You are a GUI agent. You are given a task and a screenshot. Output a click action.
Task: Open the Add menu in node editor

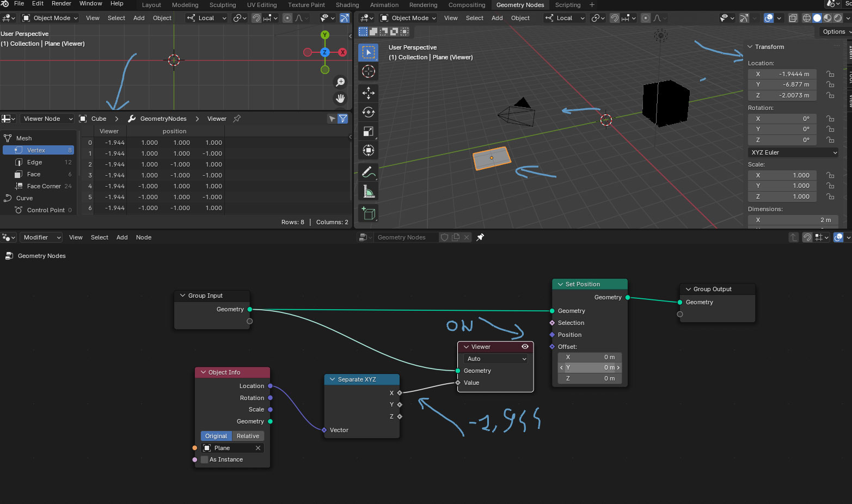pos(122,237)
